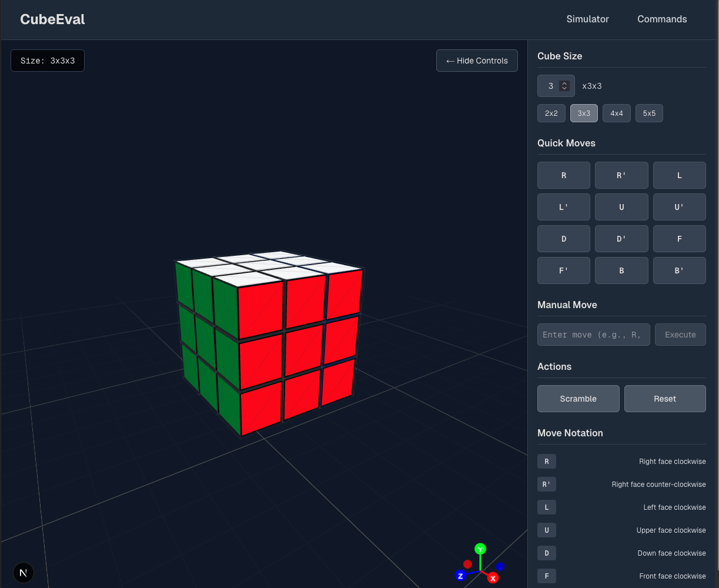Screen dimensions: 719x588
Task: Click the green Y axis gizmo handle
Action: point(480,549)
